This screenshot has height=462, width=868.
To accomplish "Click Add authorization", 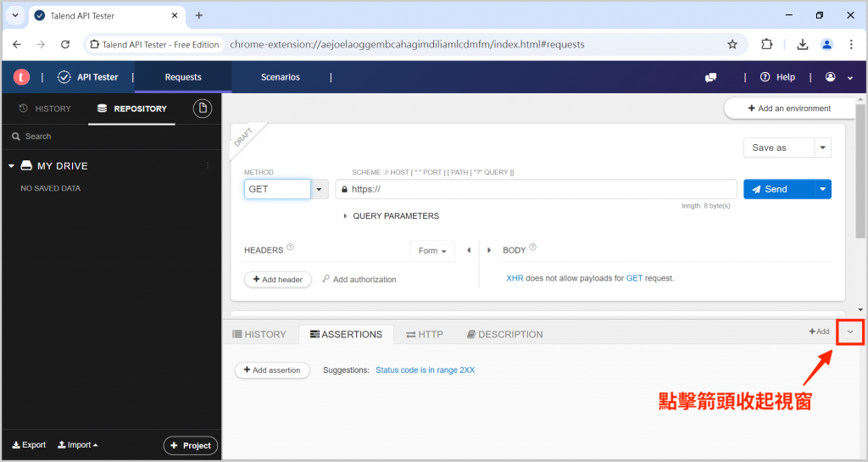I will (359, 280).
